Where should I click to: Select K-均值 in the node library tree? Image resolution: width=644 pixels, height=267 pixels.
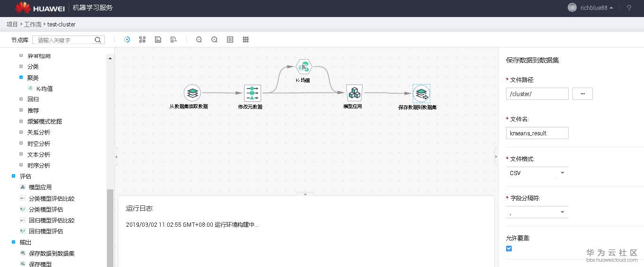click(x=45, y=89)
